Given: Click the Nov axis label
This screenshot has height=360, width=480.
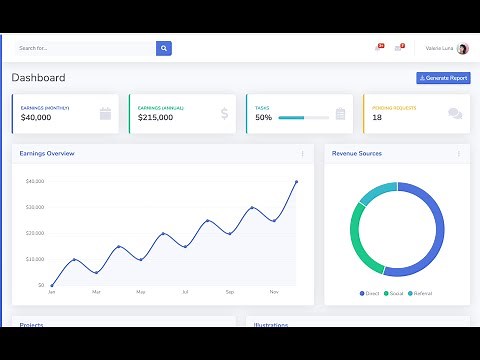Looking at the screenshot, I should click(274, 292).
